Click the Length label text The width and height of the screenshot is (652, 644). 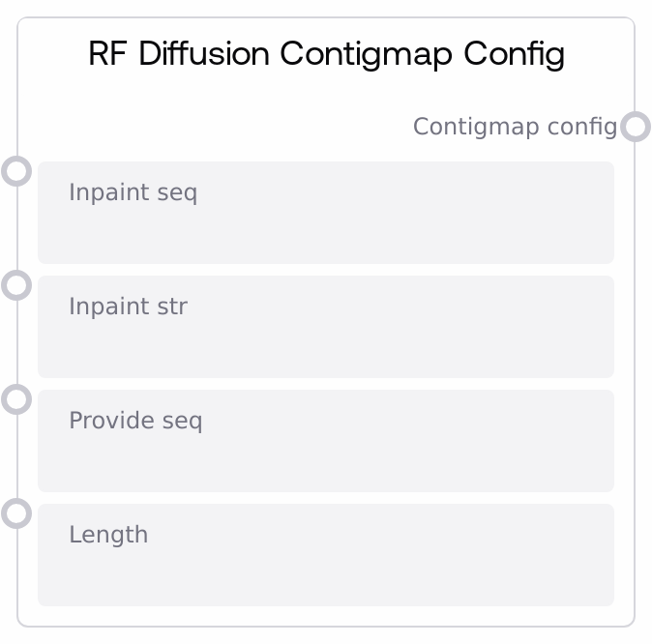108,535
